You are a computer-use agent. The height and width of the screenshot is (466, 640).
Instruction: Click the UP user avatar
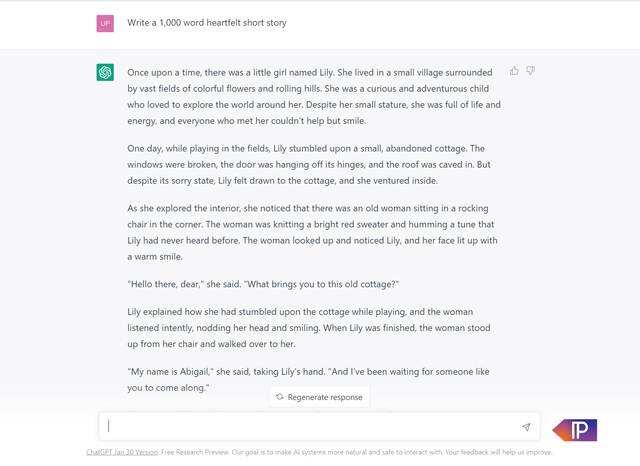tap(105, 23)
